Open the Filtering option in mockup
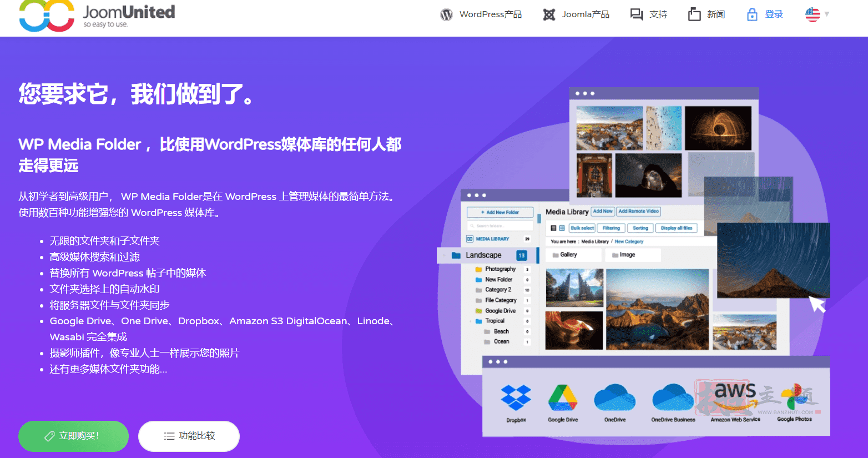868x458 pixels. [x=611, y=228]
